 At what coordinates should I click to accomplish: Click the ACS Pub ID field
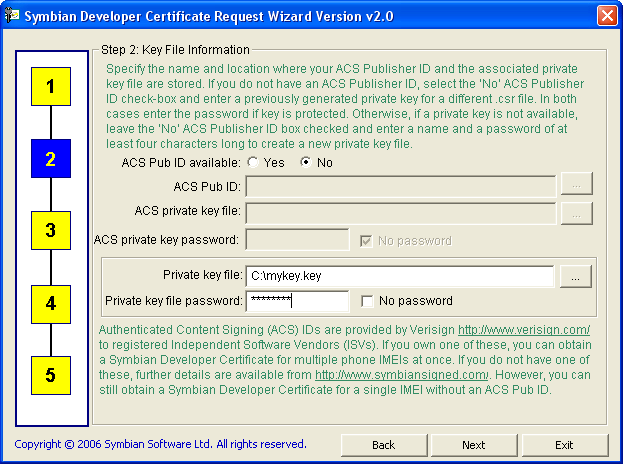pyautogui.click(x=400, y=186)
